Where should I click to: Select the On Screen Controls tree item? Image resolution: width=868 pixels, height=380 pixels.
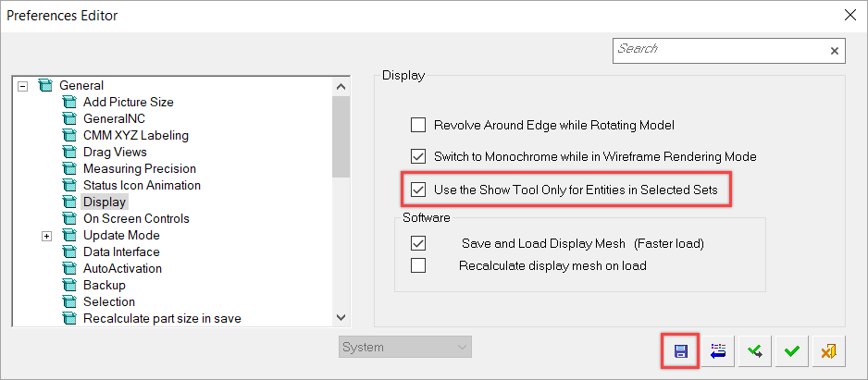coord(136,218)
